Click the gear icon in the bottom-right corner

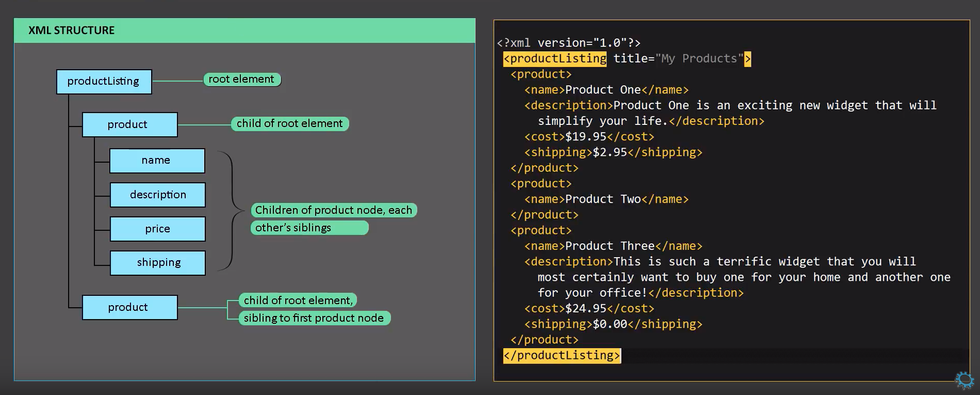(x=964, y=381)
